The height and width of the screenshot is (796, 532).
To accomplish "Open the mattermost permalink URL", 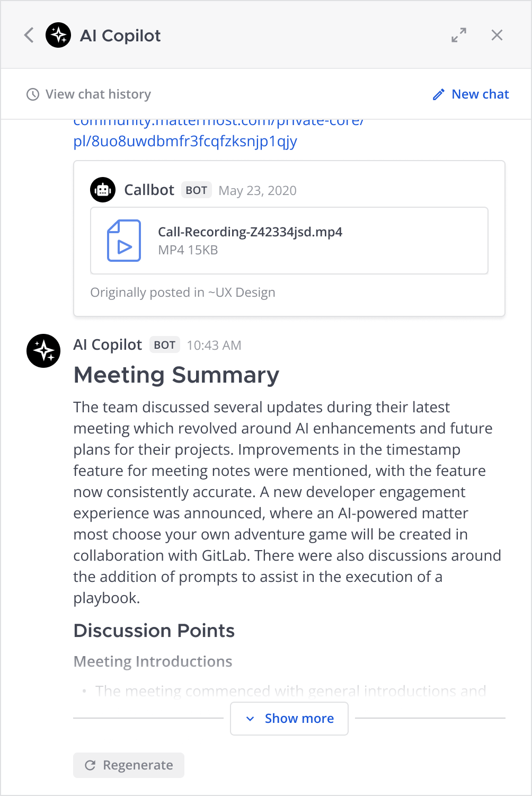I will click(x=185, y=141).
